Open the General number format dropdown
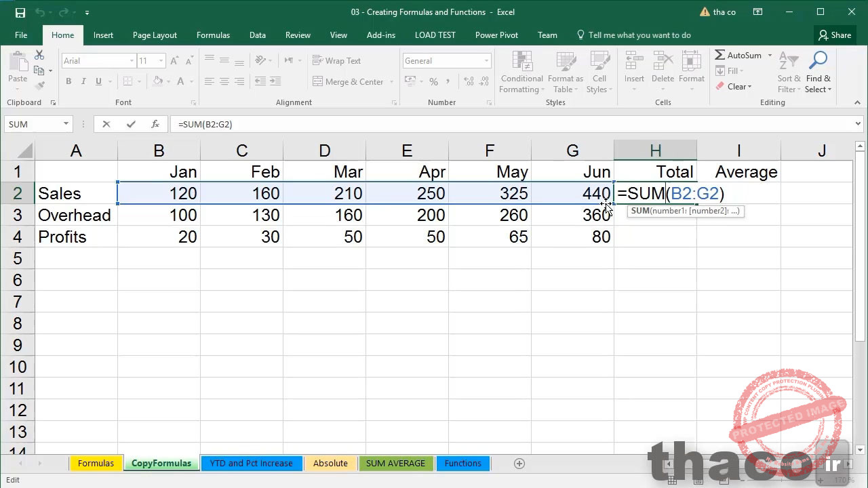Screen dimensions: 868x488 (x=486, y=61)
